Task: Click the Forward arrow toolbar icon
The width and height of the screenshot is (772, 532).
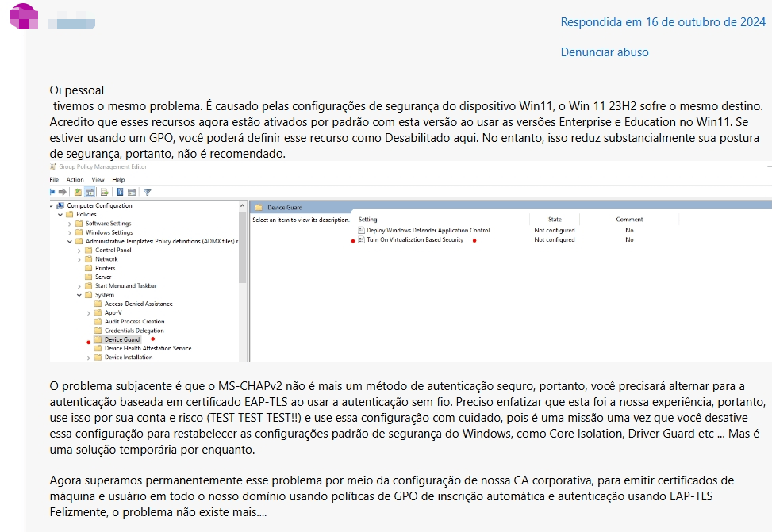Action: pos(63,192)
